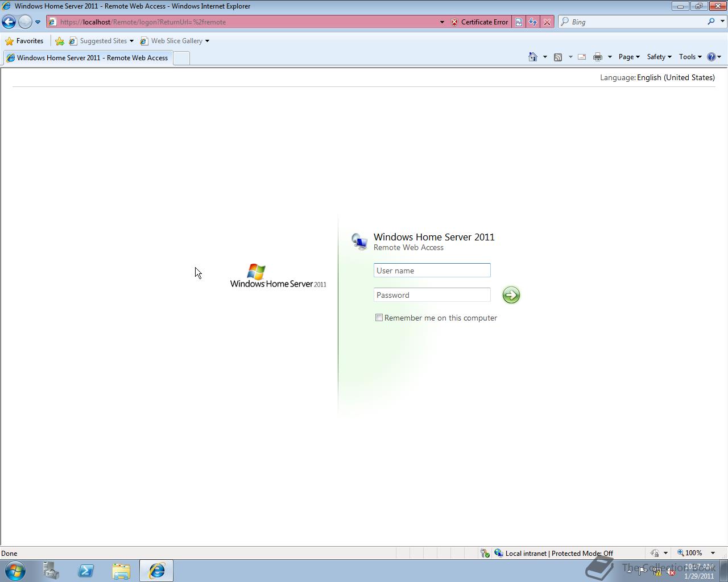The height and width of the screenshot is (582, 728).
Task: Click the Certificate Error warning icon
Action: (x=454, y=22)
